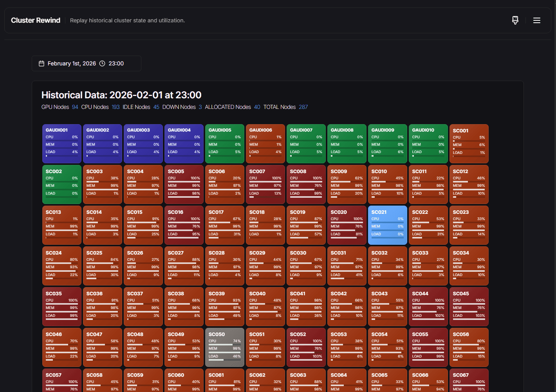Click the GAUDI006 node card
The image size is (556, 392).
pyautogui.click(x=265, y=144)
